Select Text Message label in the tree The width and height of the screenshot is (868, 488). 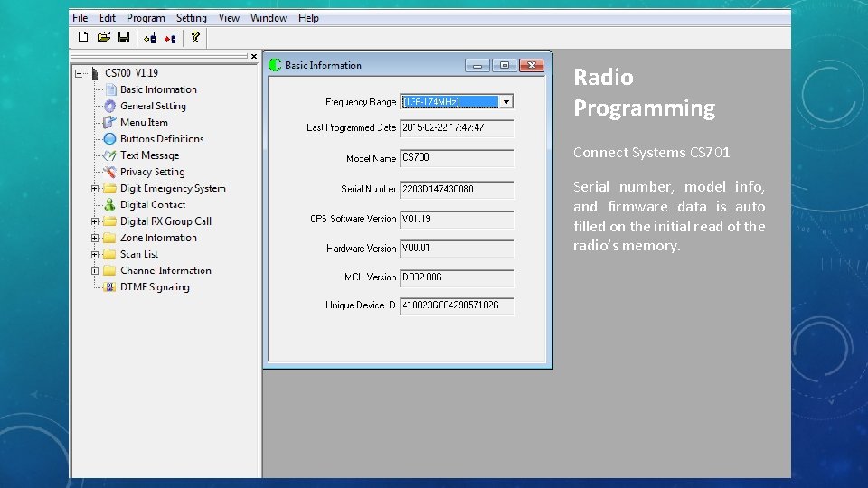tap(149, 155)
